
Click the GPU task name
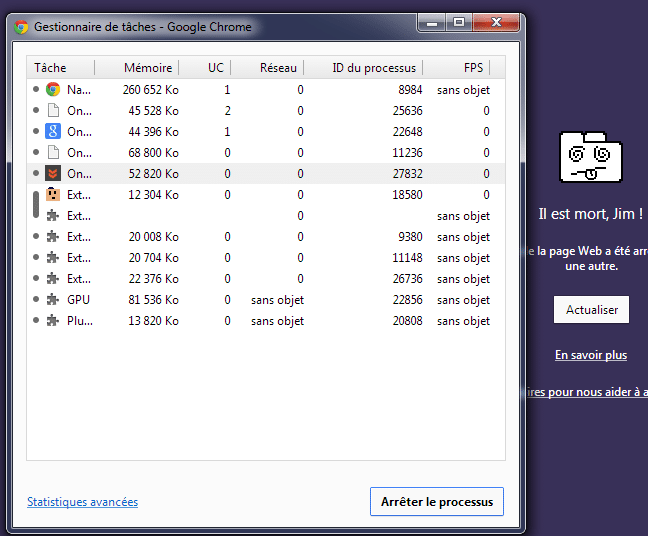tap(78, 300)
